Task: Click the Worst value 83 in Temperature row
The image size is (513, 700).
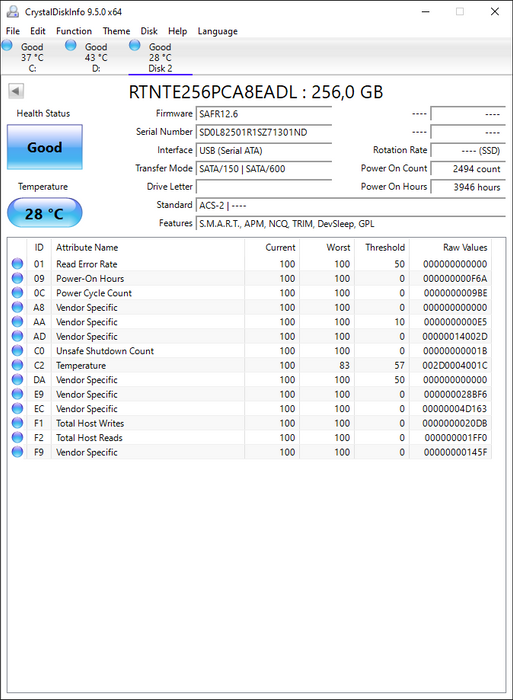Action: (344, 365)
